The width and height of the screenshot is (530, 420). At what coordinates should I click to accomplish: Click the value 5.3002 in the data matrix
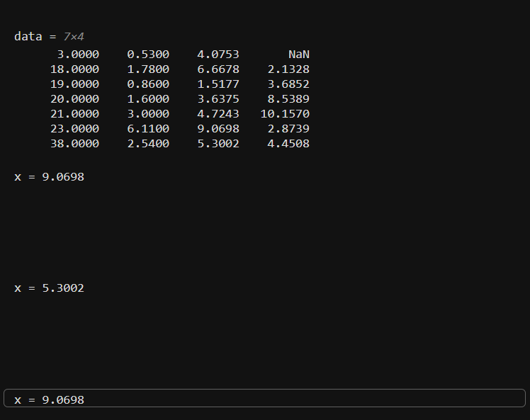coord(218,143)
